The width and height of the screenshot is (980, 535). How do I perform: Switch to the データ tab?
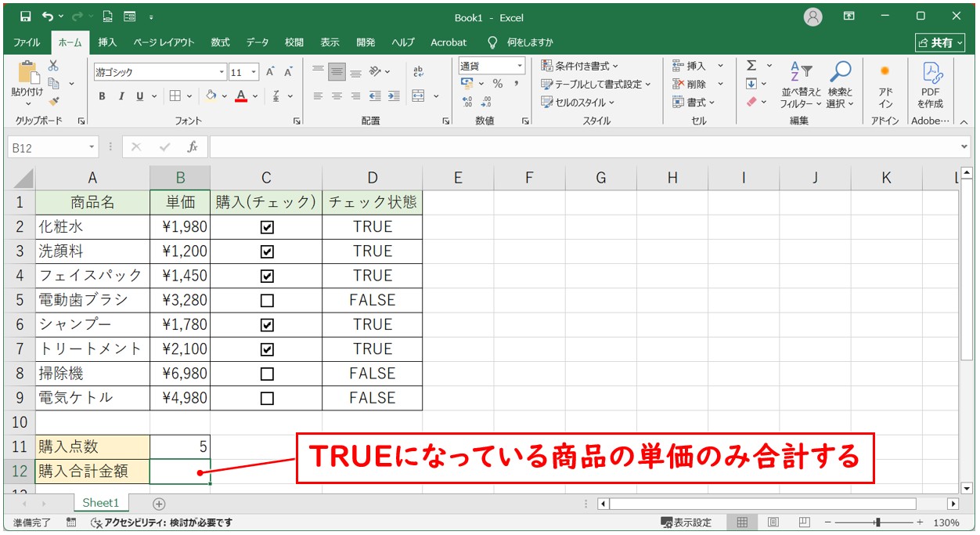coord(258,42)
